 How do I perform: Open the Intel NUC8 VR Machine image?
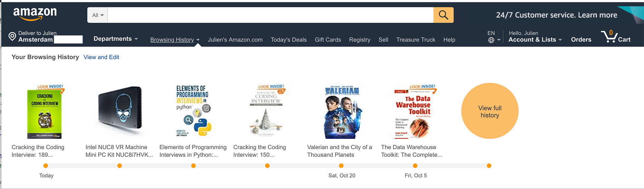tap(120, 111)
